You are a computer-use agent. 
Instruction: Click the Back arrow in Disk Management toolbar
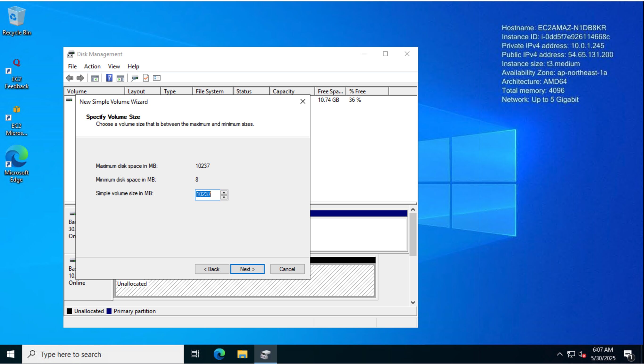tap(70, 78)
